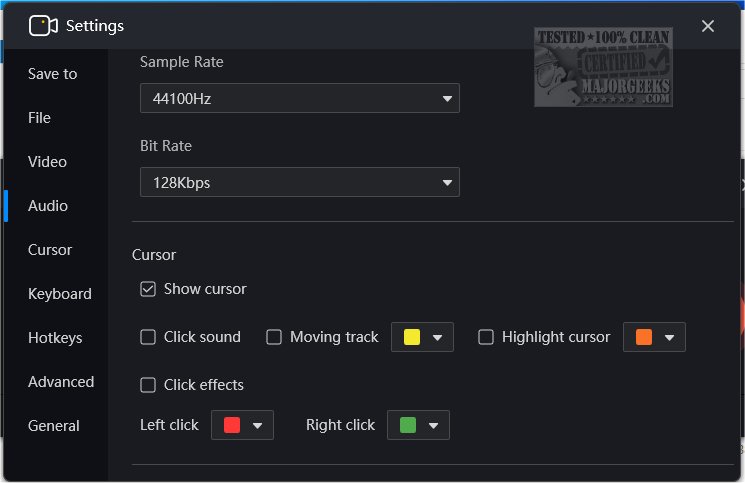745x483 pixels.
Task: Open Keyboard settings
Action: [x=59, y=294]
